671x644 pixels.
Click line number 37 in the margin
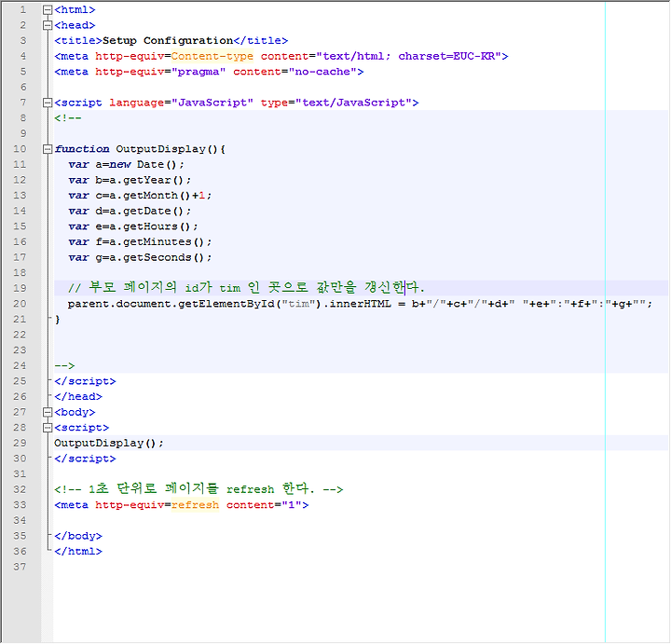20,567
